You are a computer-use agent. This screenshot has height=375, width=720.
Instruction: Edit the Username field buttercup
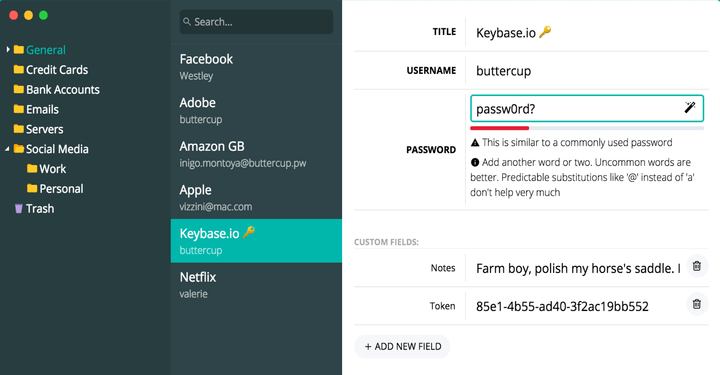[588, 71]
